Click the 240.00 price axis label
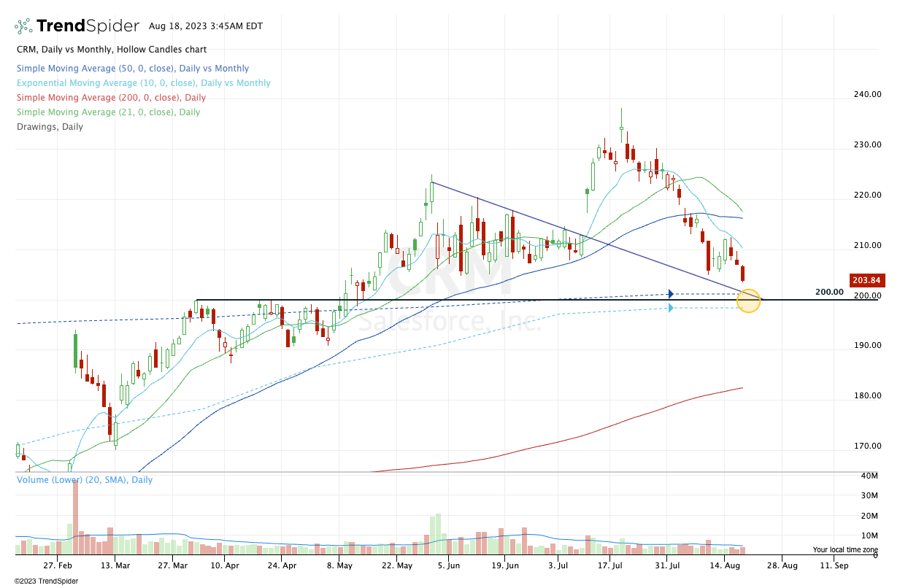The image size is (900, 588). (x=867, y=94)
